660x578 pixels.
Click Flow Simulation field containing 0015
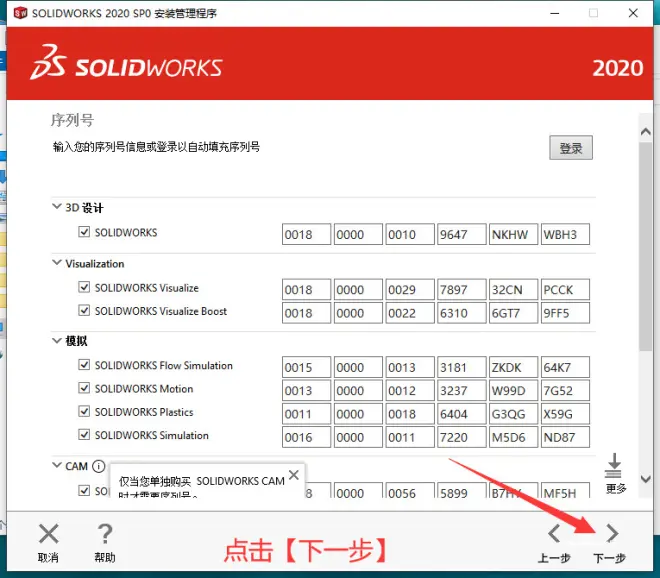pyautogui.click(x=306, y=367)
